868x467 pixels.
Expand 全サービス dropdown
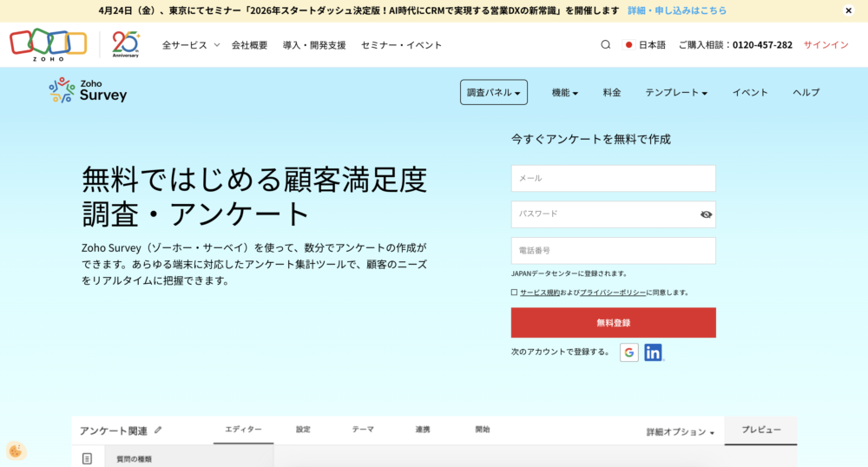click(190, 45)
